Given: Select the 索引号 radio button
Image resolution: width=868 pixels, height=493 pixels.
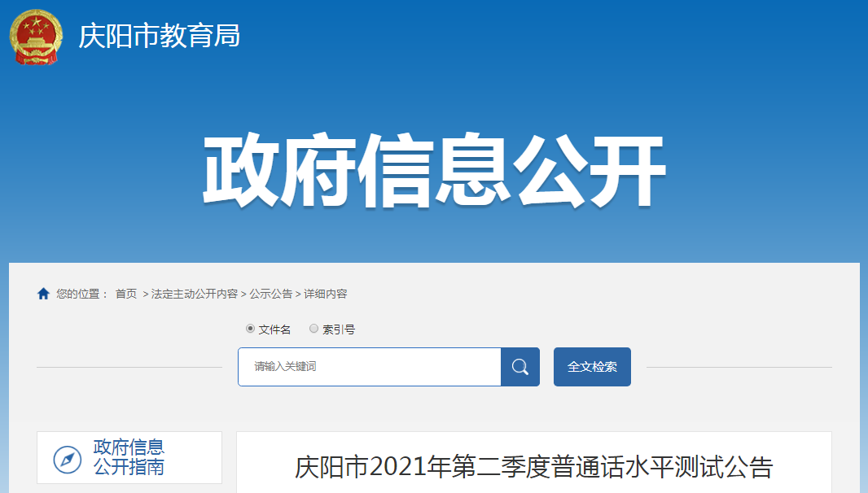Looking at the screenshot, I should pyautogui.click(x=313, y=329).
